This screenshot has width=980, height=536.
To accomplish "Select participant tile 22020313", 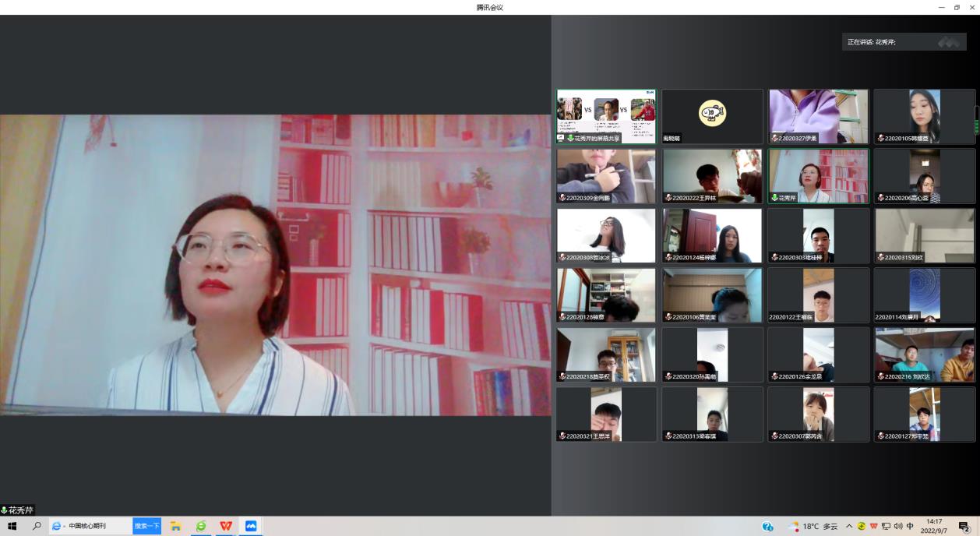I will coord(713,414).
